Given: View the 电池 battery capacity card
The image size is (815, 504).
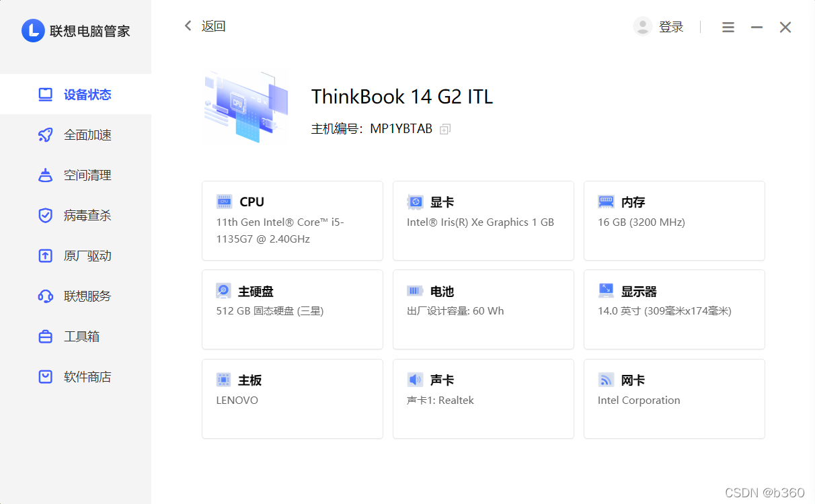Looking at the screenshot, I should click(x=483, y=309).
